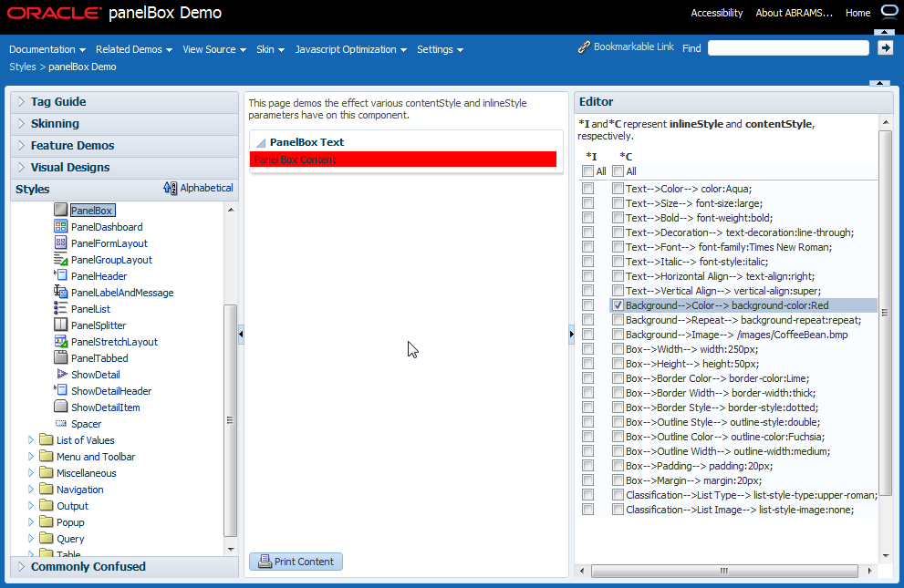Expand the Feature Demos accordion

pos(21,145)
